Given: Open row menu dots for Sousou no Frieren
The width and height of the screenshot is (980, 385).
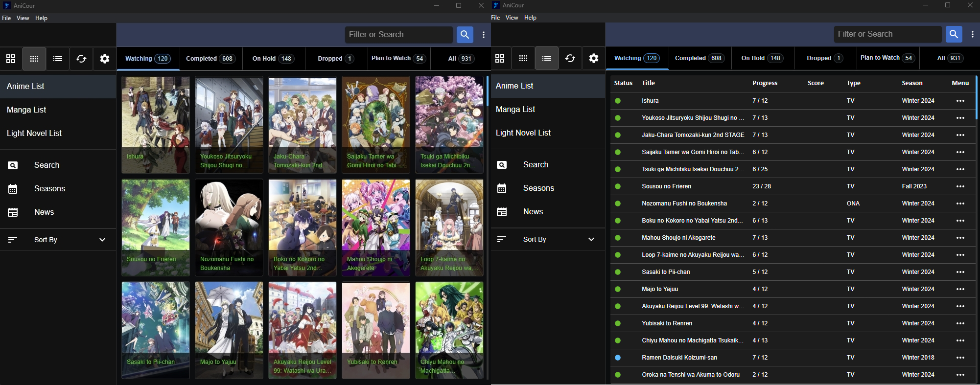Looking at the screenshot, I should tap(960, 186).
